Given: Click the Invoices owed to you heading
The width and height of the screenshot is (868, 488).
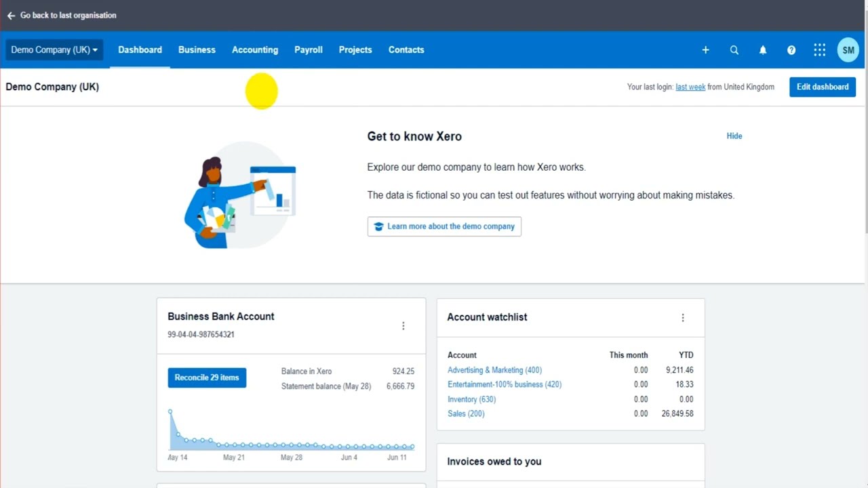Looking at the screenshot, I should 494,462.
